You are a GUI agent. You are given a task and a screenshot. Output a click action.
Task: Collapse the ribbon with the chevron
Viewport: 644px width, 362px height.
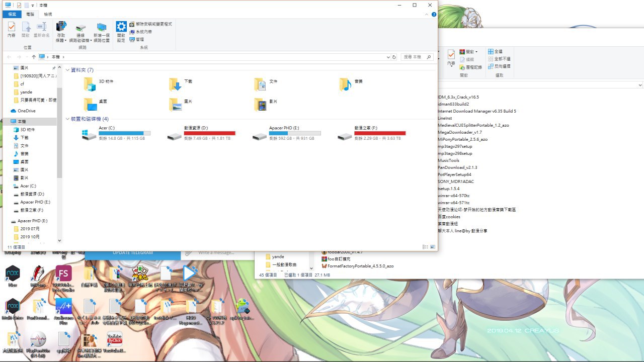427,15
